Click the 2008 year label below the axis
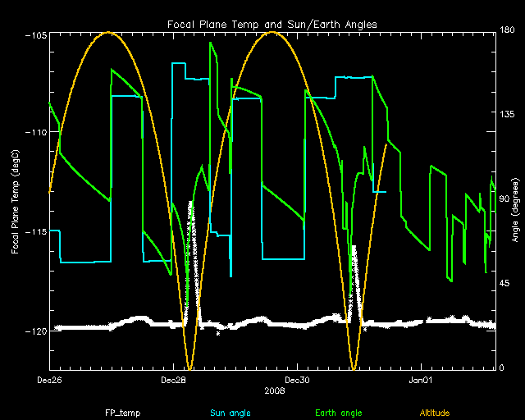 pos(275,391)
